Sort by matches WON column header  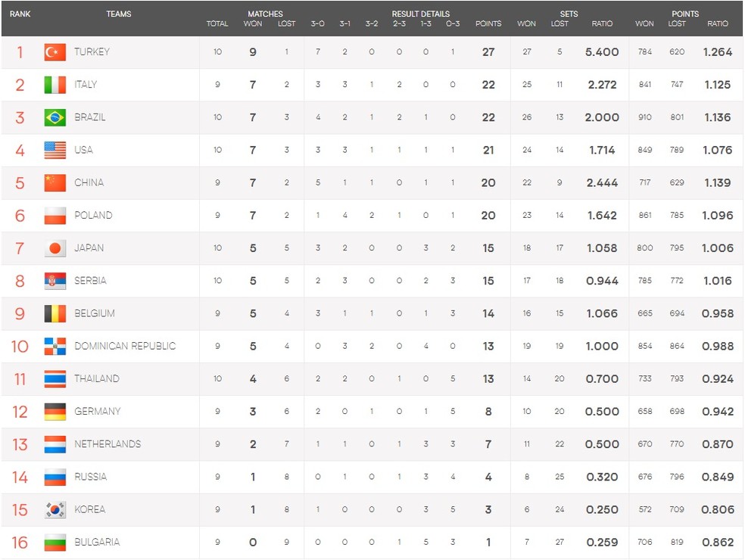pos(253,23)
